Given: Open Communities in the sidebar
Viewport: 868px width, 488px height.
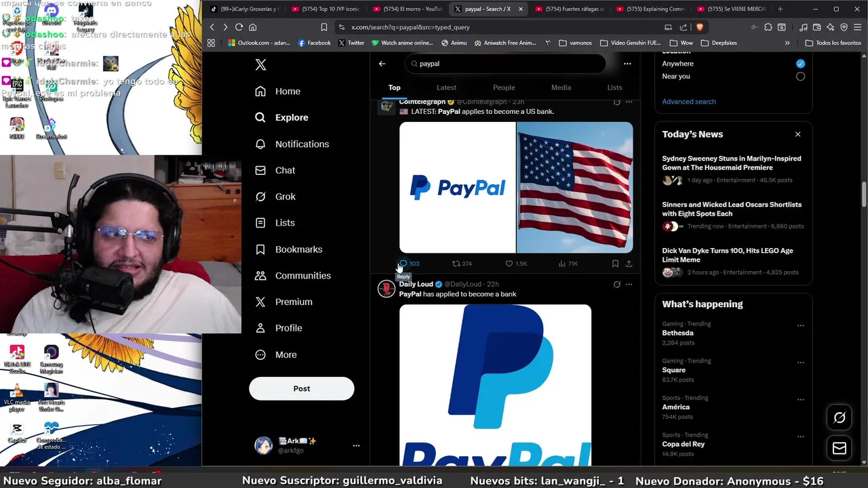Looking at the screenshot, I should (x=292, y=275).
